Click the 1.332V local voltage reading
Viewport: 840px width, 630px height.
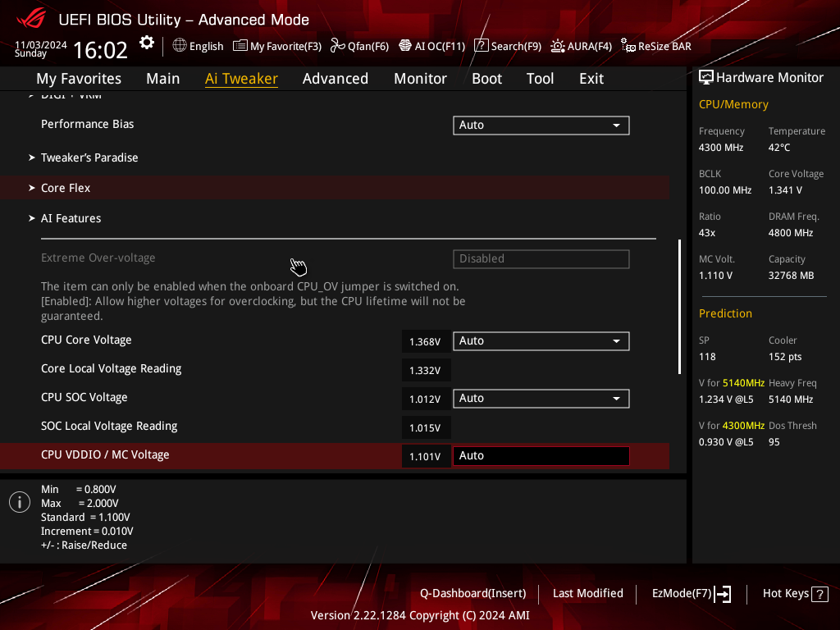pyautogui.click(x=426, y=371)
